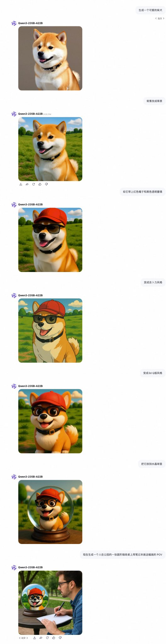Regenerate the grassland background response
The width and height of the screenshot is (166, 644).
click(x=34, y=184)
